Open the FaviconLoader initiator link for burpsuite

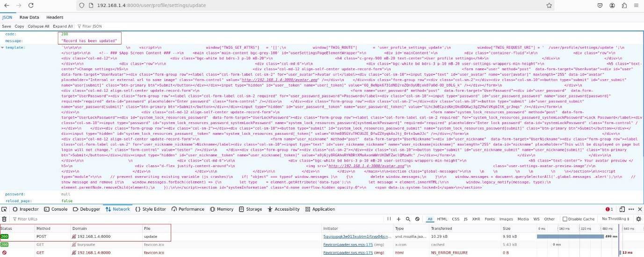click(348, 244)
